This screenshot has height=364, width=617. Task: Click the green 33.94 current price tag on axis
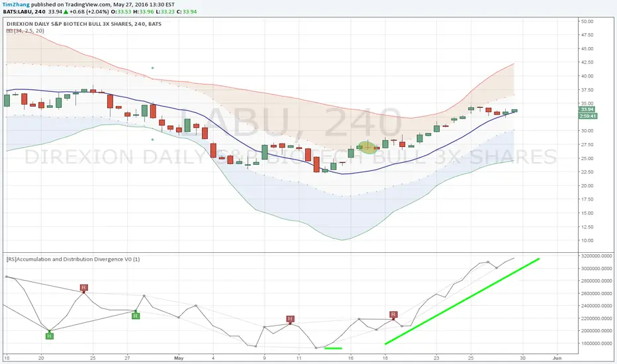tap(587, 109)
